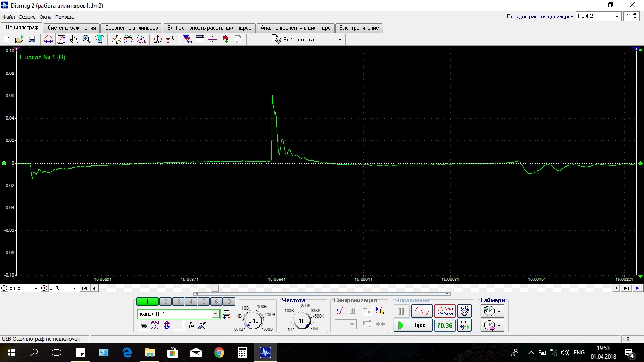Save the recording with the floppy disk icon

pyautogui.click(x=32, y=40)
